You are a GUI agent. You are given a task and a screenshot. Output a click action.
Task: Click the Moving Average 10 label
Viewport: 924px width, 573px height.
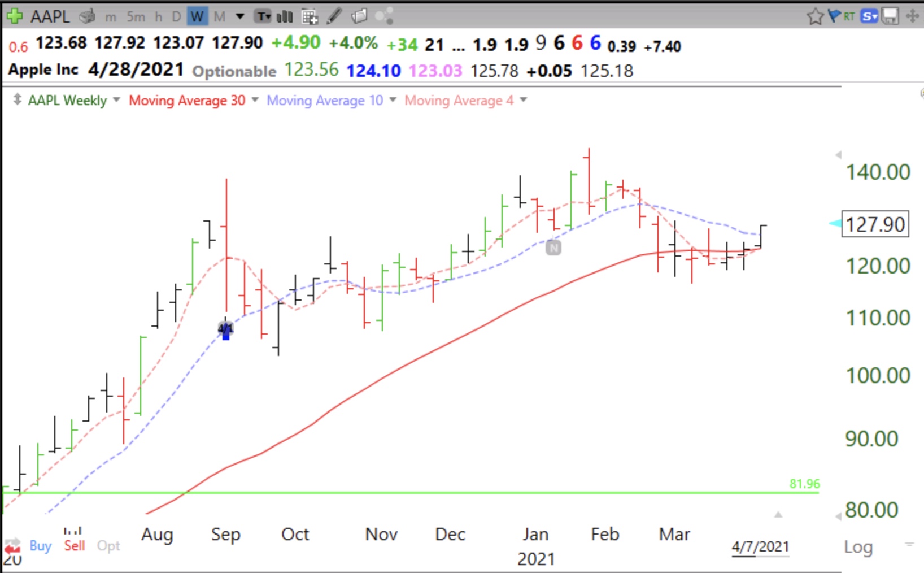(325, 101)
